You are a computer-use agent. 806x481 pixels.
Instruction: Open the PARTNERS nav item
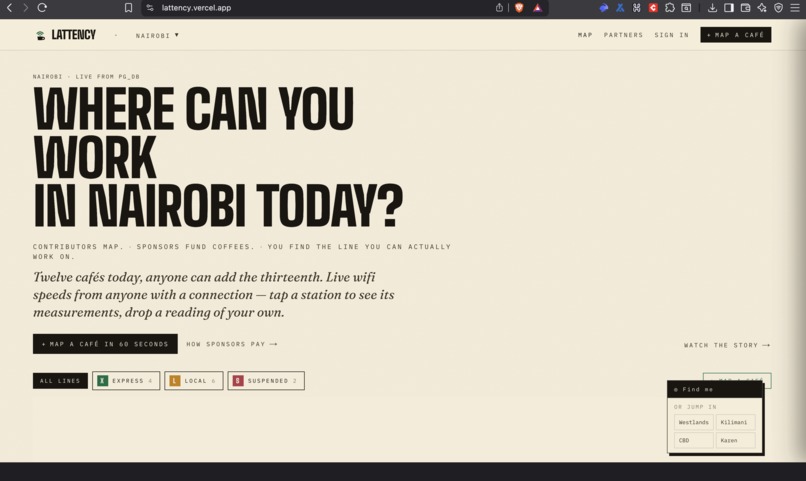(623, 35)
